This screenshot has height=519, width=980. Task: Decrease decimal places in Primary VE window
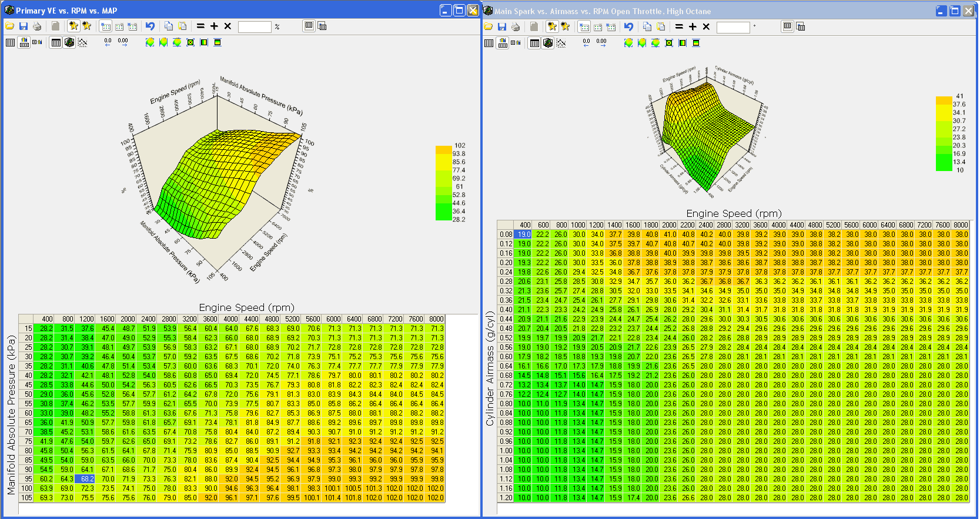click(108, 42)
